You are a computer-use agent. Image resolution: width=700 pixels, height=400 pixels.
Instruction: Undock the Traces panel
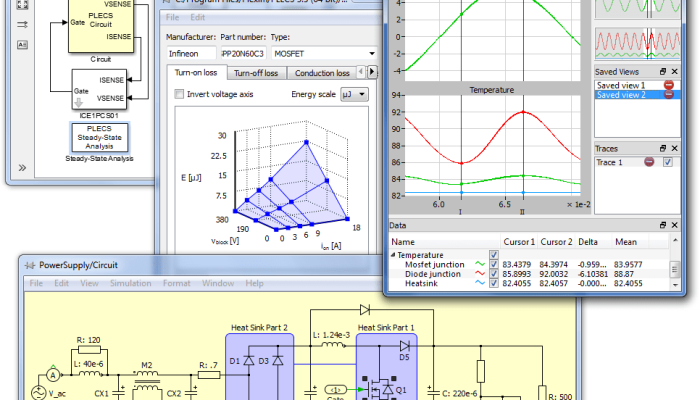[x=663, y=148]
